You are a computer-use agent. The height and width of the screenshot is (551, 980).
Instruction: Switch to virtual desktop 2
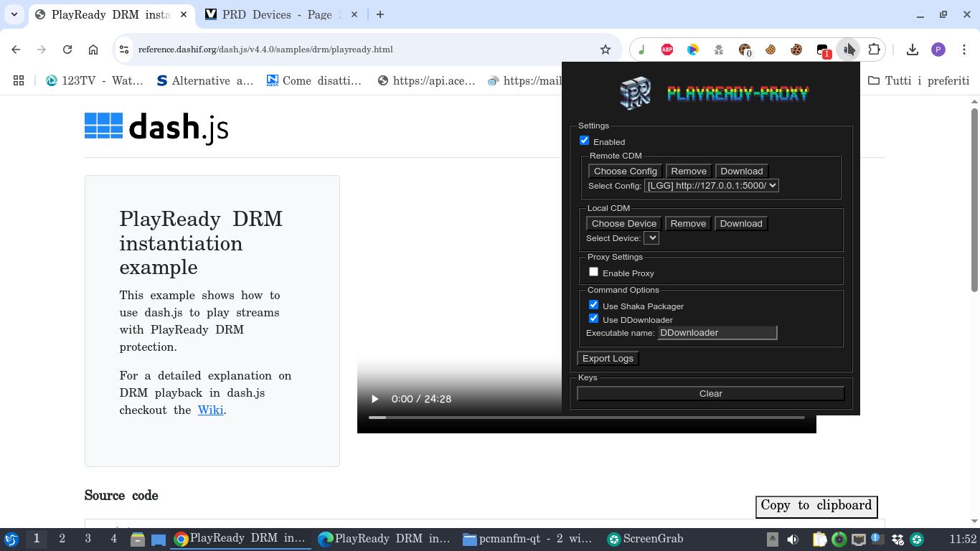pyautogui.click(x=62, y=539)
